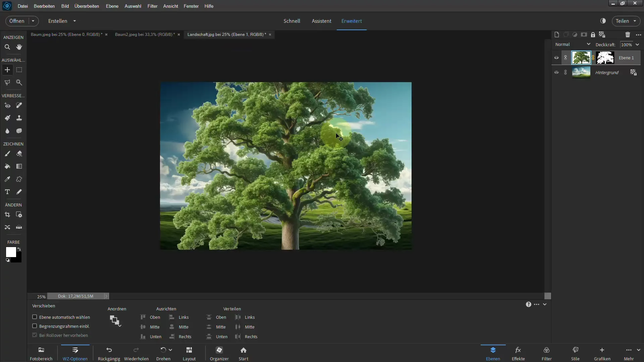Select the Hand tool

19,47
